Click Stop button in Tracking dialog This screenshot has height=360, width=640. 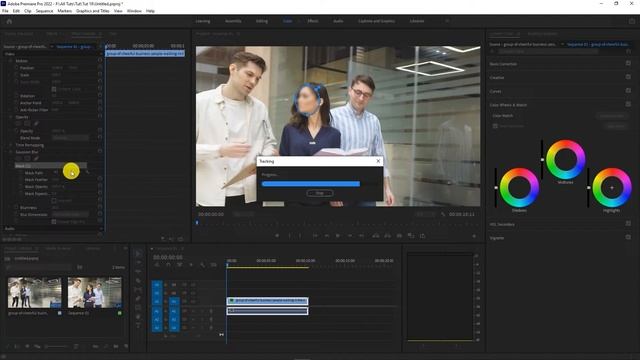pyautogui.click(x=320, y=193)
